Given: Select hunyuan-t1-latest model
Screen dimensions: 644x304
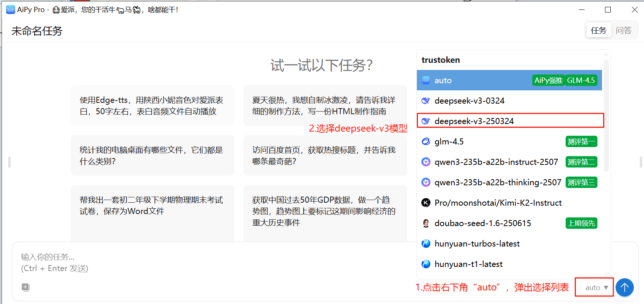Looking at the screenshot, I should tap(509, 264).
